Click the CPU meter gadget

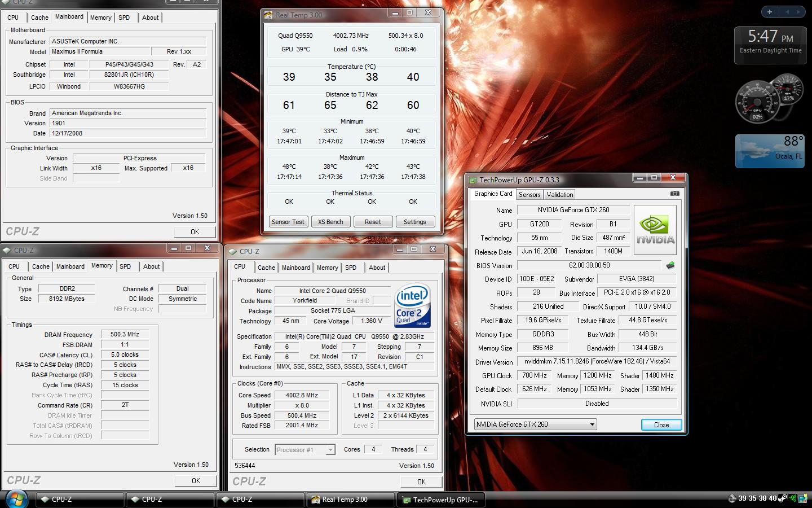coord(769,98)
